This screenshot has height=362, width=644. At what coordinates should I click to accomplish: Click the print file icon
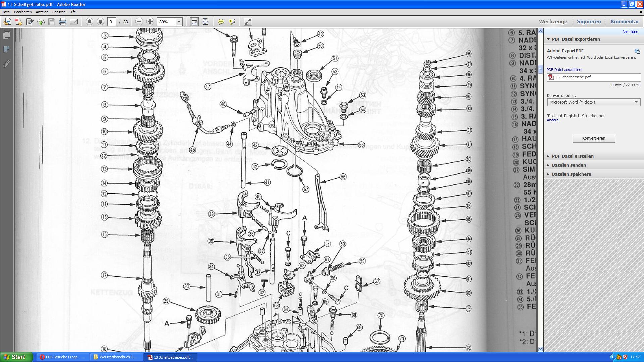point(62,22)
